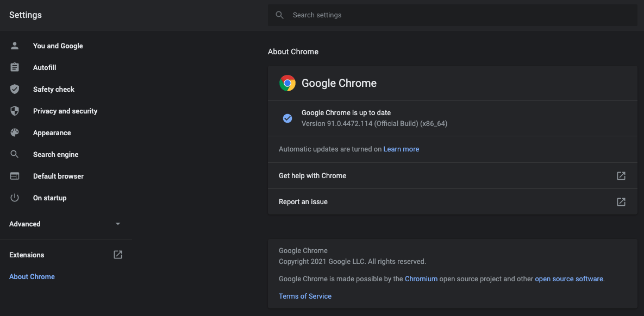Screen dimensions: 644x316
Task: Click the Autofill clipboard icon
Action: (x=15, y=67)
